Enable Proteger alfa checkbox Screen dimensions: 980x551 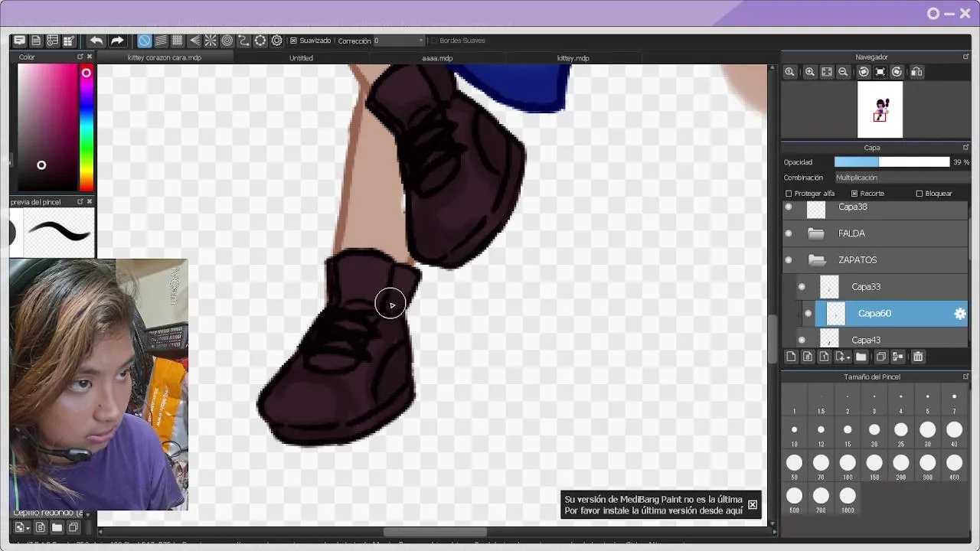(x=789, y=194)
